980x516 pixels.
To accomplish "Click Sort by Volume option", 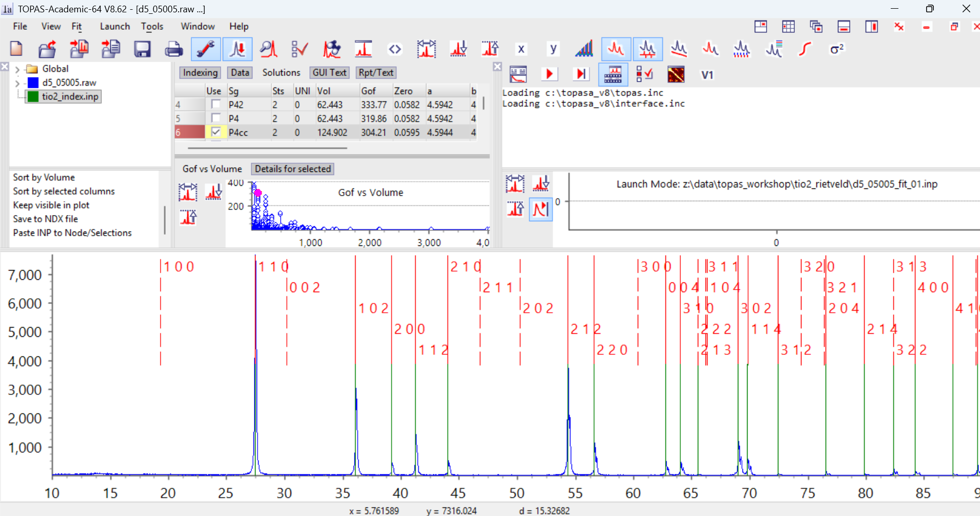I will (x=44, y=177).
